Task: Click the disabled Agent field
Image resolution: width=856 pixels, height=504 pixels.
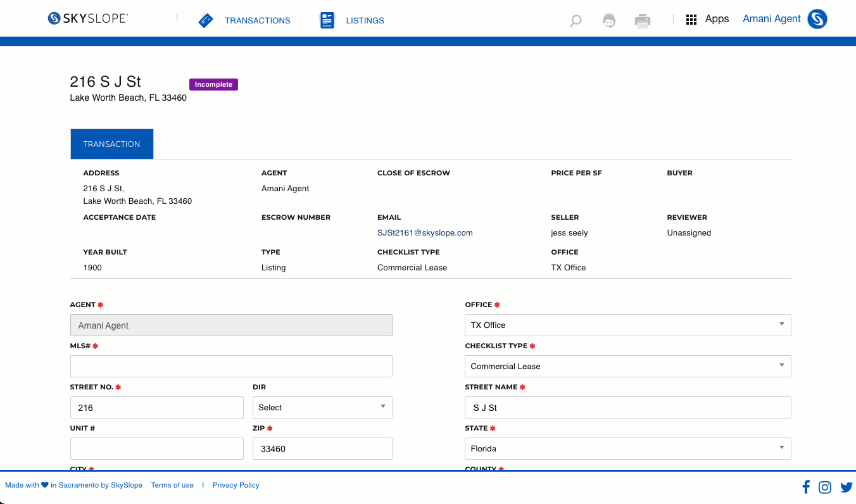Action: pos(231,325)
